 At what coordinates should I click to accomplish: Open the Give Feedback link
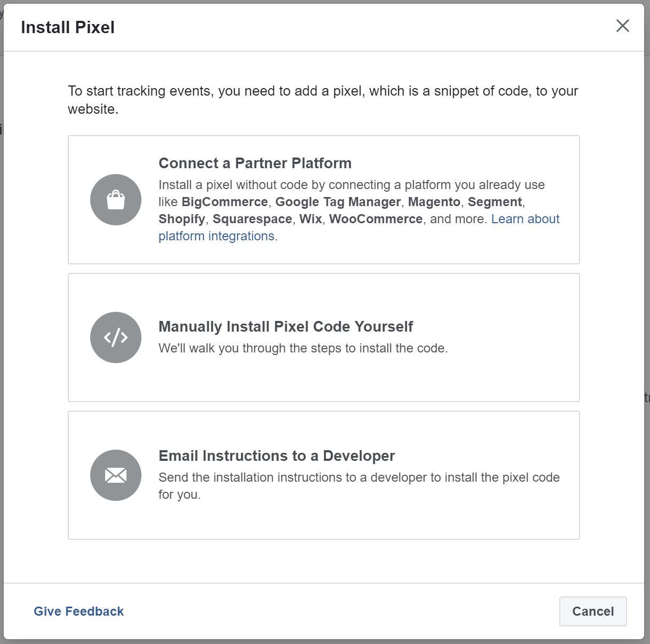click(78, 611)
